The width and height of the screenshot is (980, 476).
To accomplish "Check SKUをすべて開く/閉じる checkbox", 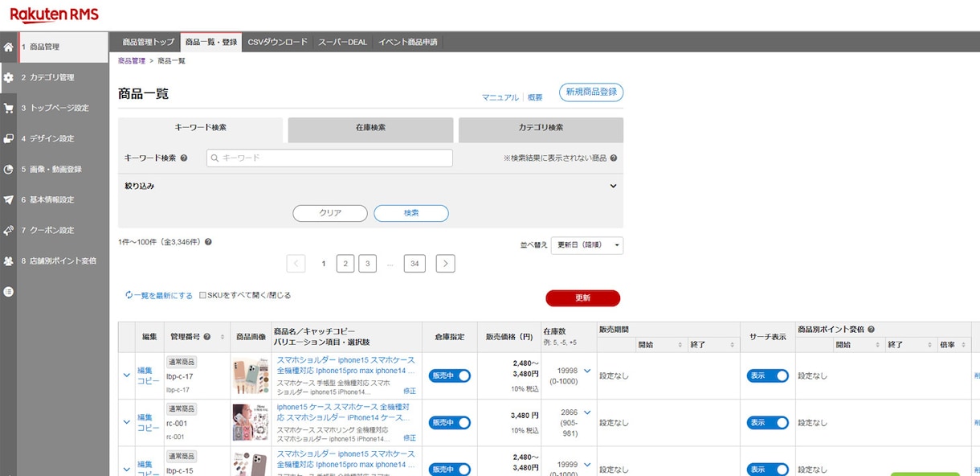I will pyautogui.click(x=202, y=295).
